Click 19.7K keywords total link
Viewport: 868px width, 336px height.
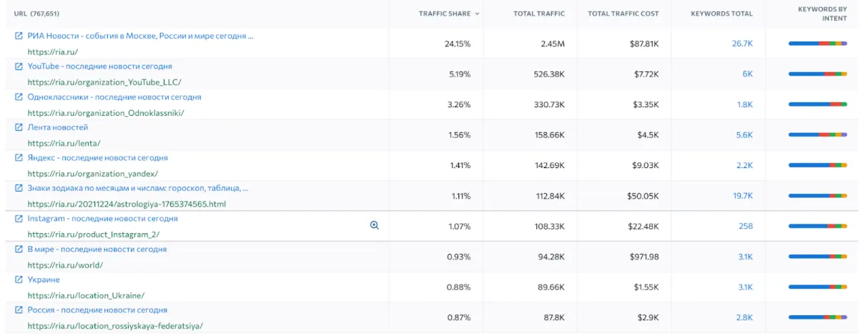742,196
